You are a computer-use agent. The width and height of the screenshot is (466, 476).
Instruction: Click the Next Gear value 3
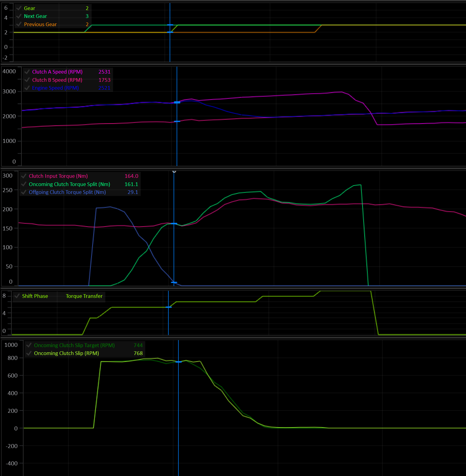click(87, 16)
